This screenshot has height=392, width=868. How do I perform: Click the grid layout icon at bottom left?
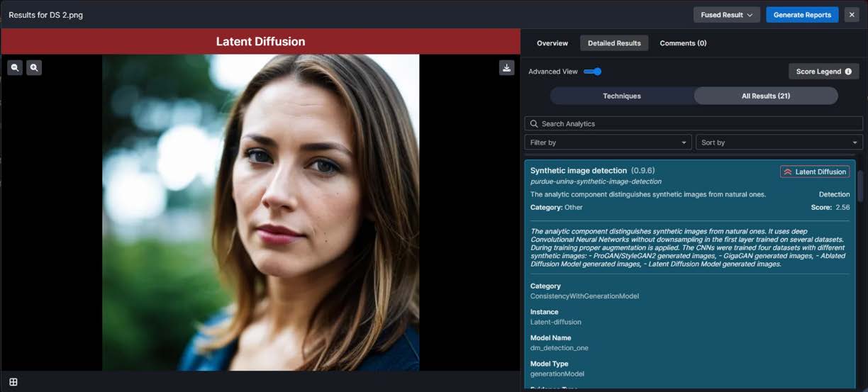click(13, 382)
